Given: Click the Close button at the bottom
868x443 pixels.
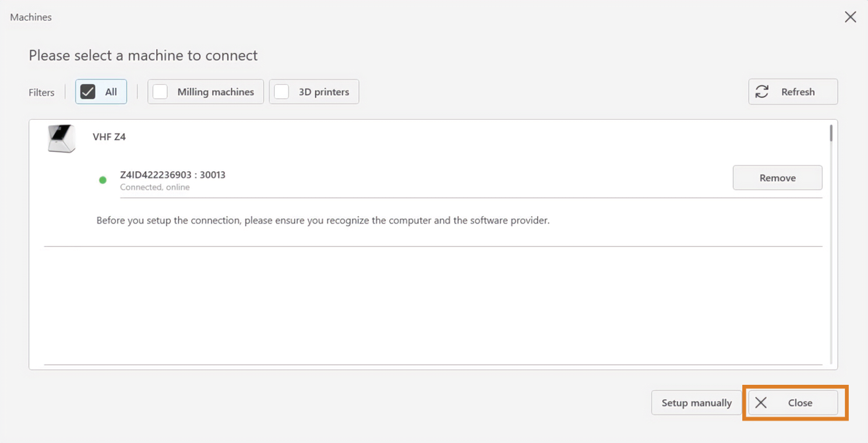Looking at the screenshot, I should point(793,403).
